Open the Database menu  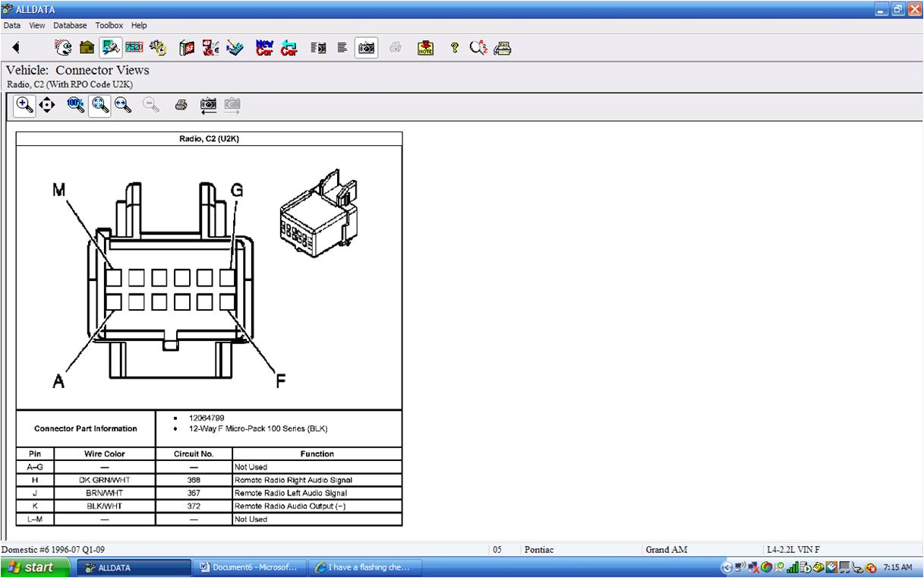pos(70,25)
